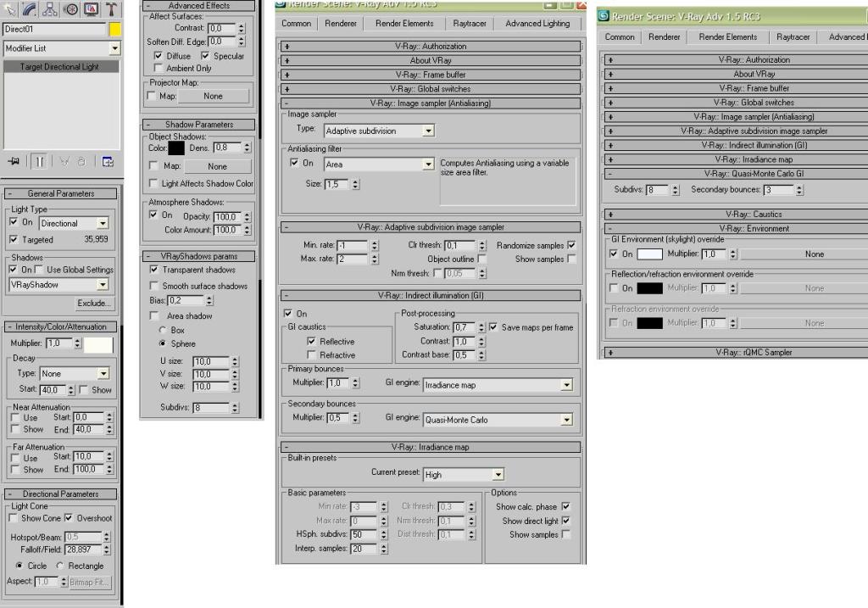This screenshot has width=868, height=608.
Task: Open the Display panel monitor icon
Action: coord(91,8)
